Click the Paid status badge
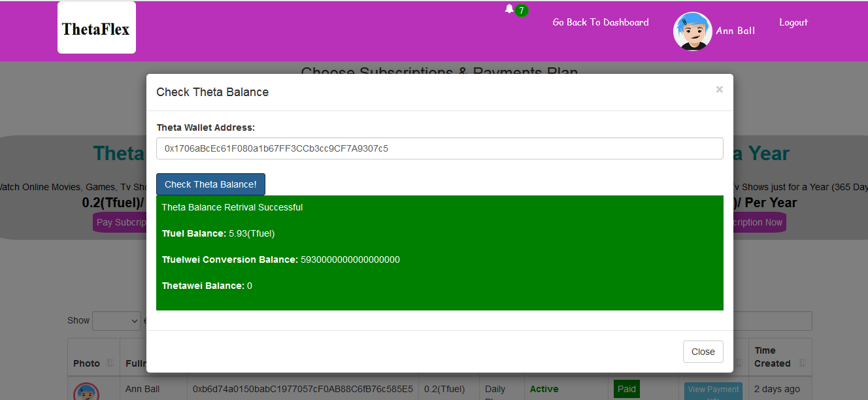The width and height of the screenshot is (868, 400). pos(626,389)
